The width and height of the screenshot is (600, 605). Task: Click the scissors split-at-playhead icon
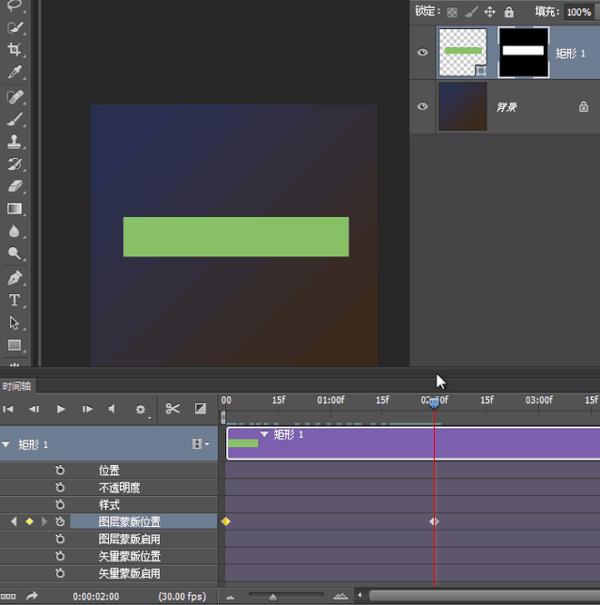coord(172,409)
